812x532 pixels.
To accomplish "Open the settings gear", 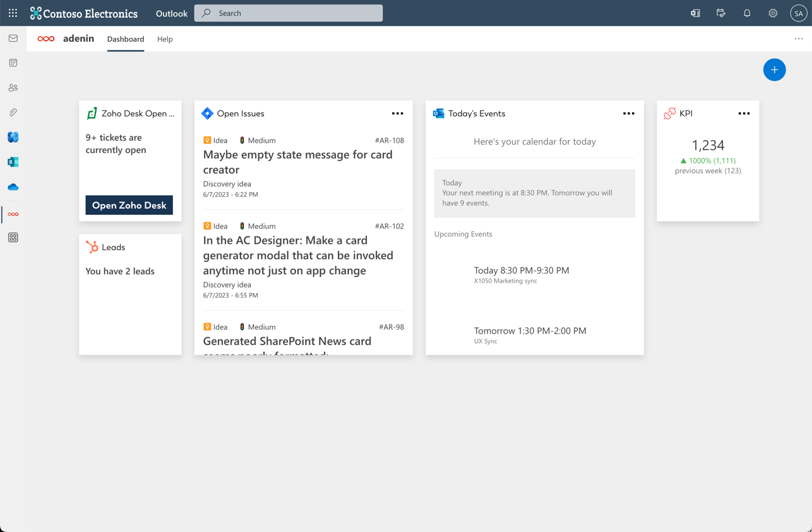I will coord(773,13).
